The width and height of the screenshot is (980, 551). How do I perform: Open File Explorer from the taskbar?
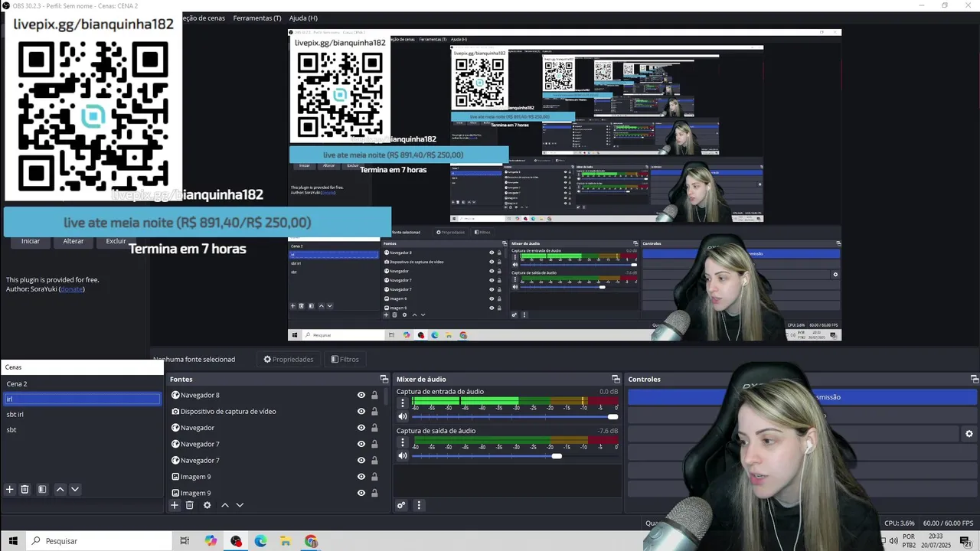[x=286, y=541]
